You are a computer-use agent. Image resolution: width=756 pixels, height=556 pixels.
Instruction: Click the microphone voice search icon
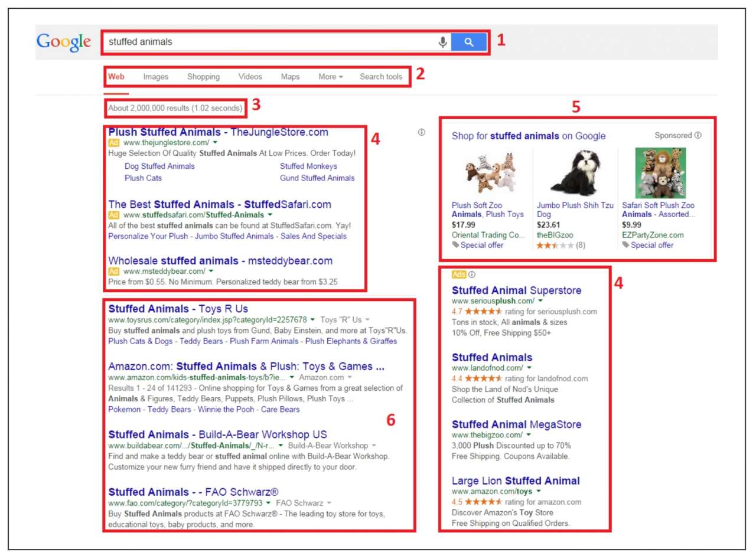[x=442, y=42]
